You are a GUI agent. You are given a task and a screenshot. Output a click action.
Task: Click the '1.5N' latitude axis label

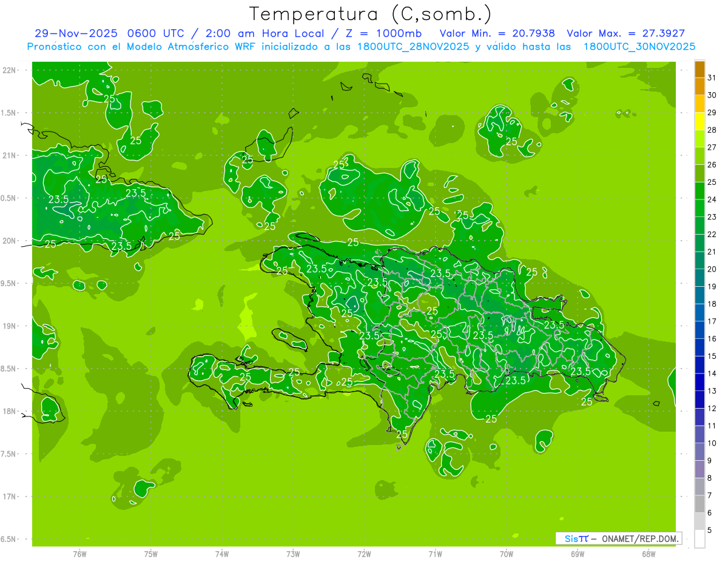tap(8, 113)
